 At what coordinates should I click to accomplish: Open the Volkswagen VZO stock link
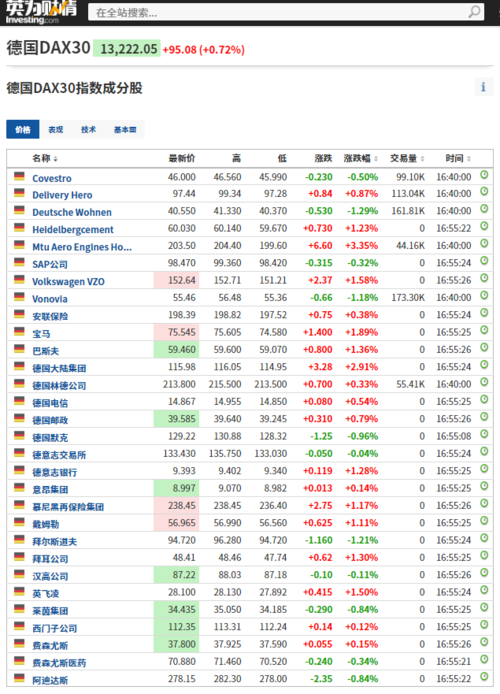tap(68, 281)
